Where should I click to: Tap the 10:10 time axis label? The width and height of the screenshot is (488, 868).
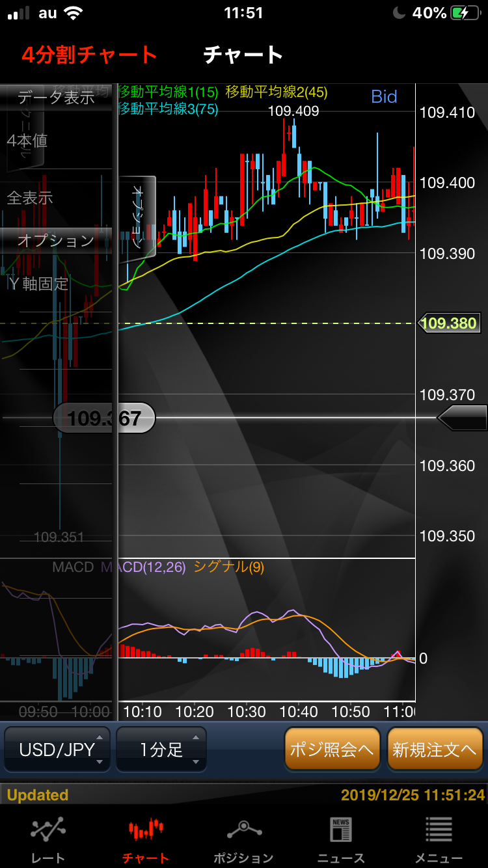142,712
